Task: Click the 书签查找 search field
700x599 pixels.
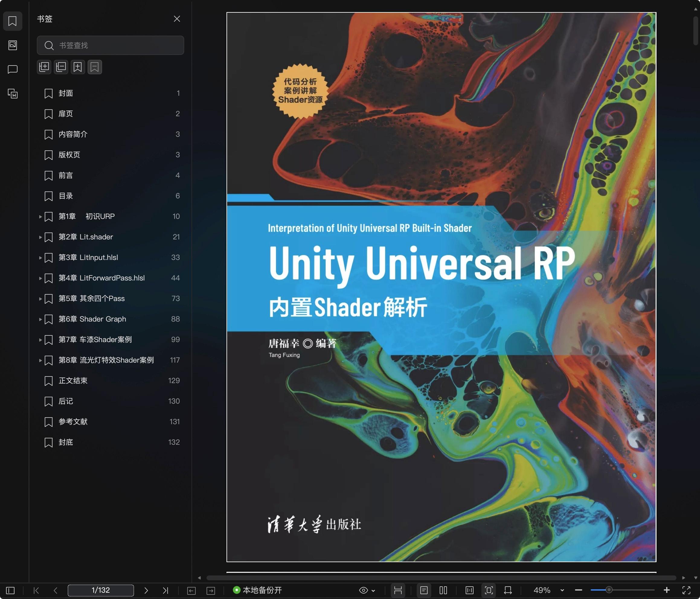Action: pos(111,45)
